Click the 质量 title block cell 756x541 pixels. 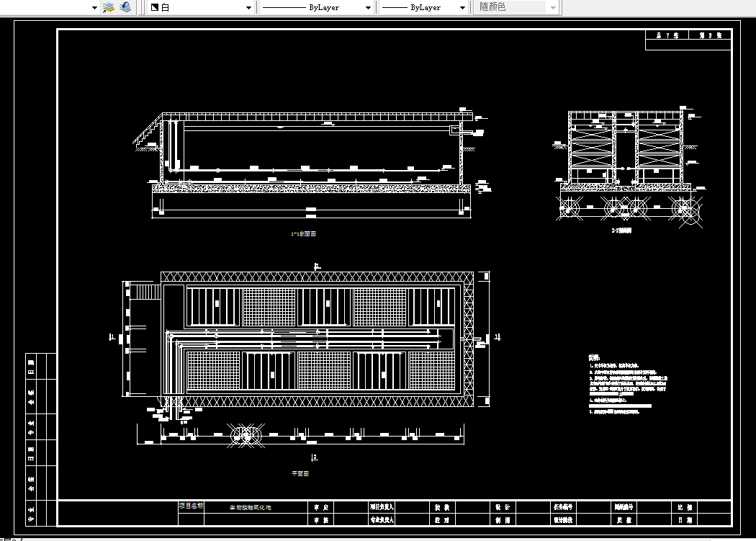[x=624, y=520]
